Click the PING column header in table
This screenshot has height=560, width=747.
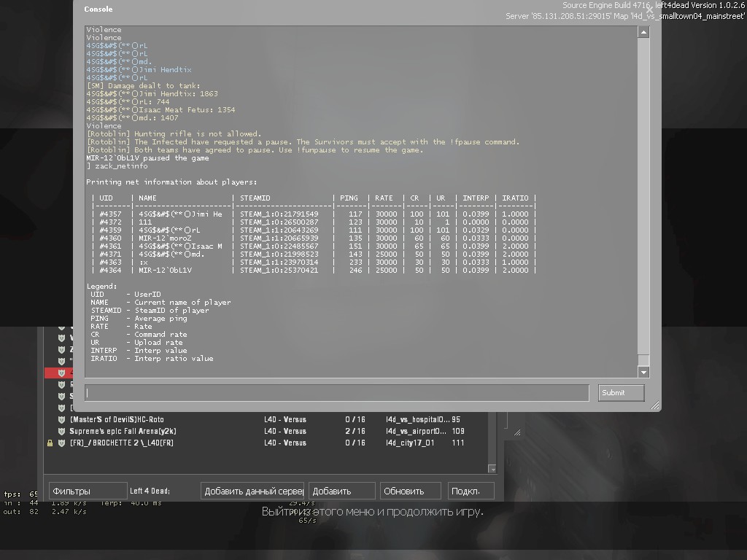point(349,198)
